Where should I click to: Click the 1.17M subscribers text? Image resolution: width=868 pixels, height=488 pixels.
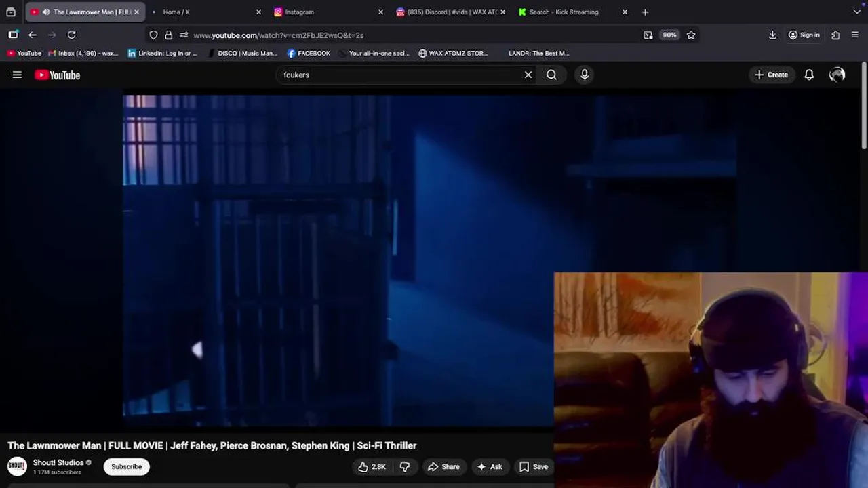(x=57, y=472)
